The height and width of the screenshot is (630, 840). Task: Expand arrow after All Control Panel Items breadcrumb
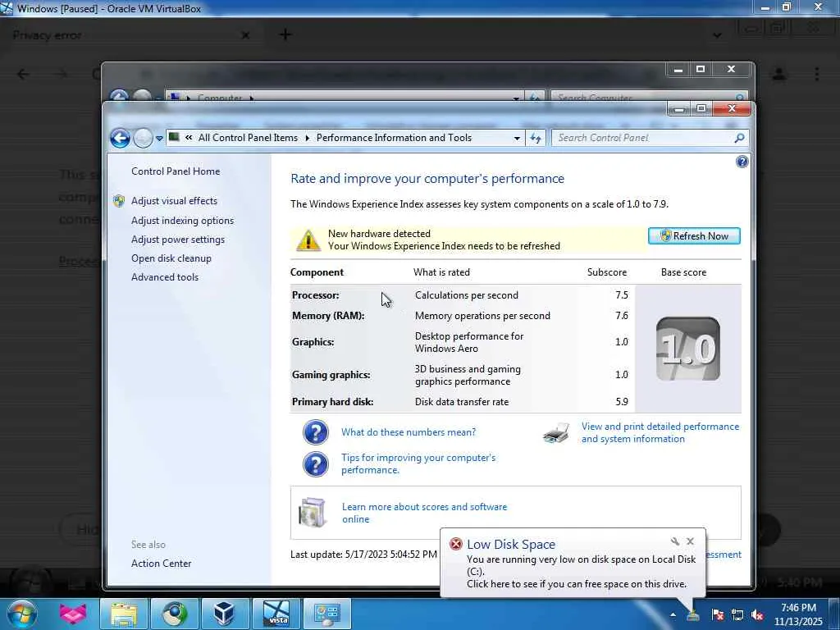click(308, 138)
